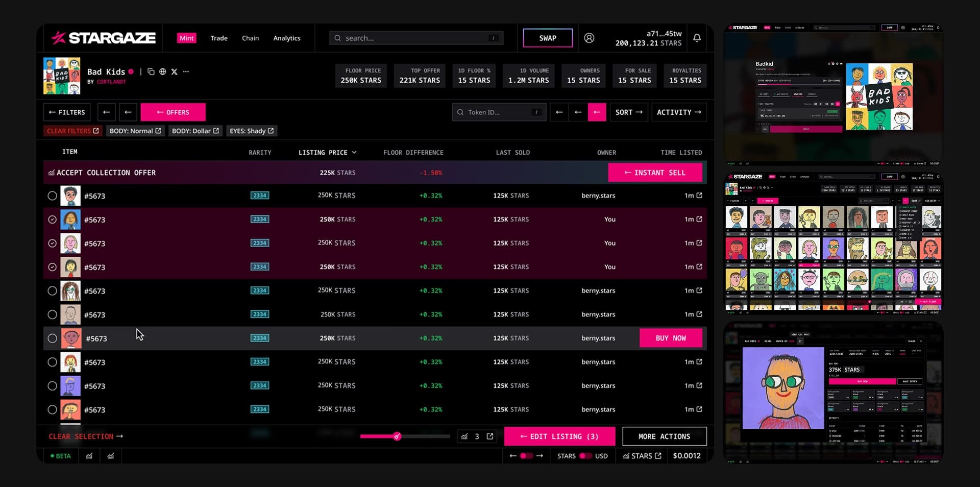This screenshot has height=487, width=980.
Task: Copy Bad Kids collection address icon
Action: (151, 71)
